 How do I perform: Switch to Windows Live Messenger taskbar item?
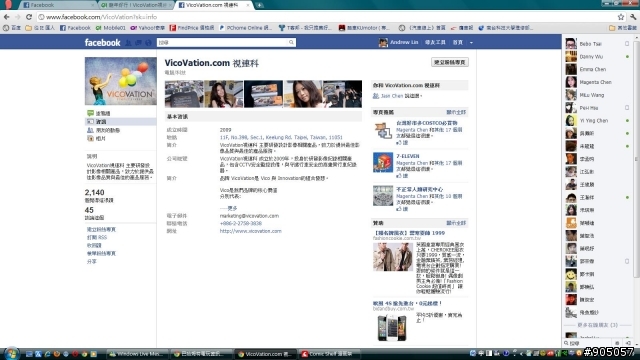pos(138,354)
